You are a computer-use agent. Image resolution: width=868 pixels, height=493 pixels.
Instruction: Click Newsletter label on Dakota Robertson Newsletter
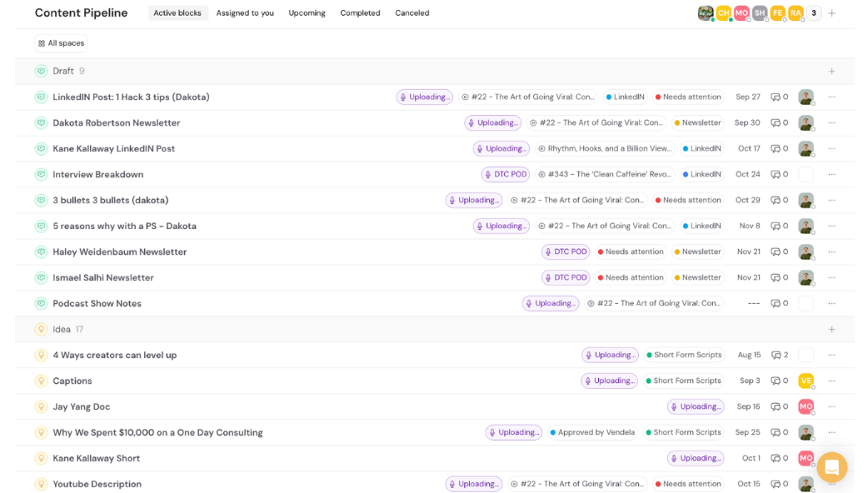click(697, 123)
